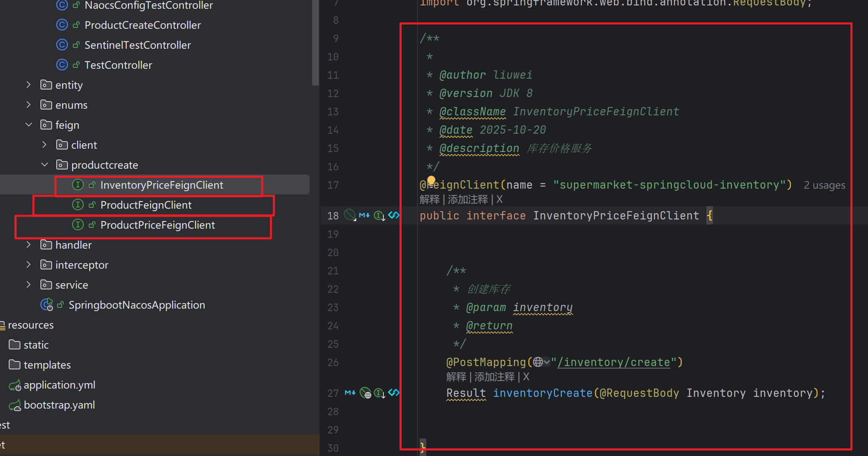This screenshot has height=456, width=868.
Task: Click the SpringbootNacosApplication class icon
Action: [x=47, y=305]
